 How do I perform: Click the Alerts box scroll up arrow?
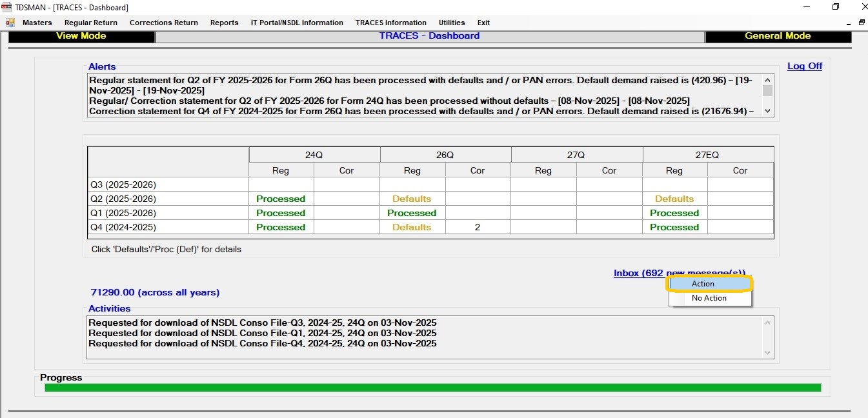coord(767,79)
